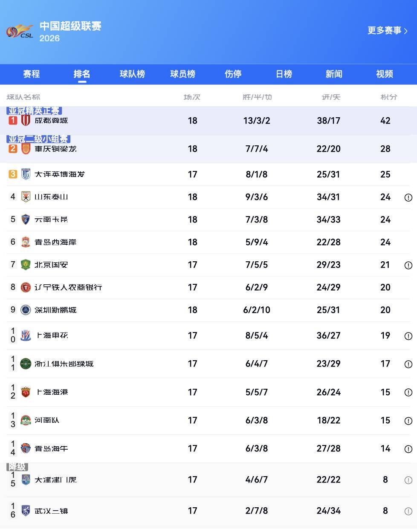This screenshot has width=417, height=532.
Task: Open the 上海海港 team crest
Action: point(26,392)
